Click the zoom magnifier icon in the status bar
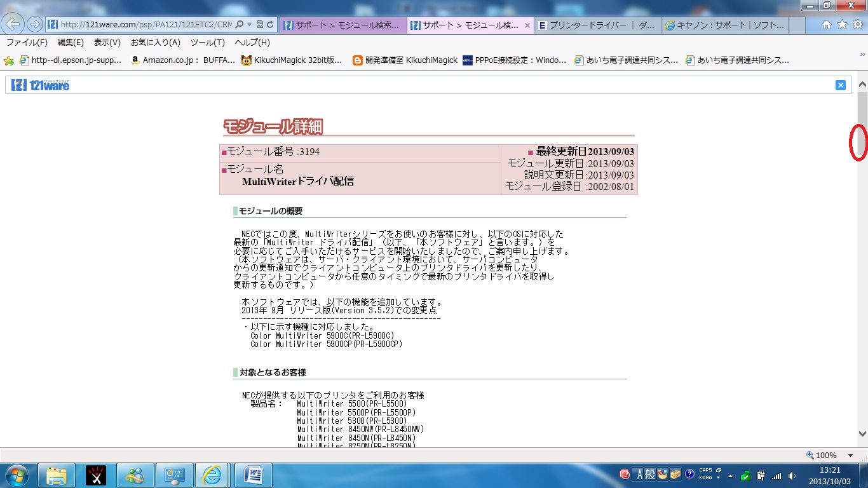The height and width of the screenshot is (488, 868). click(x=810, y=455)
